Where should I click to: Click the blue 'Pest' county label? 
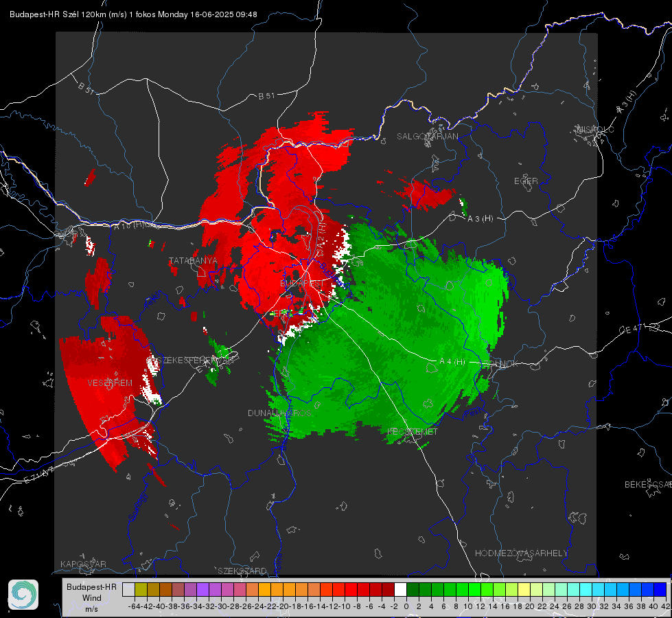[472, 413]
